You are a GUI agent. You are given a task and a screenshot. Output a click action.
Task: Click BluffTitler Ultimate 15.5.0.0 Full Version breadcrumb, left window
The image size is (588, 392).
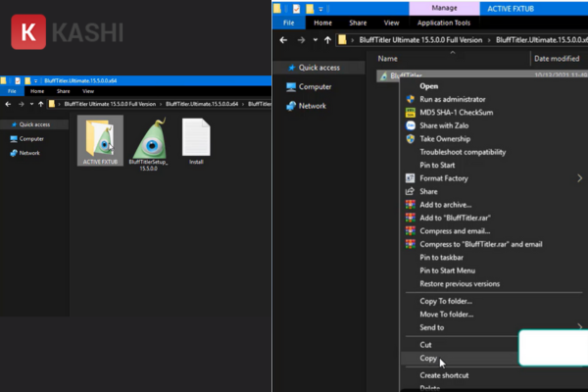pyautogui.click(x=110, y=104)
